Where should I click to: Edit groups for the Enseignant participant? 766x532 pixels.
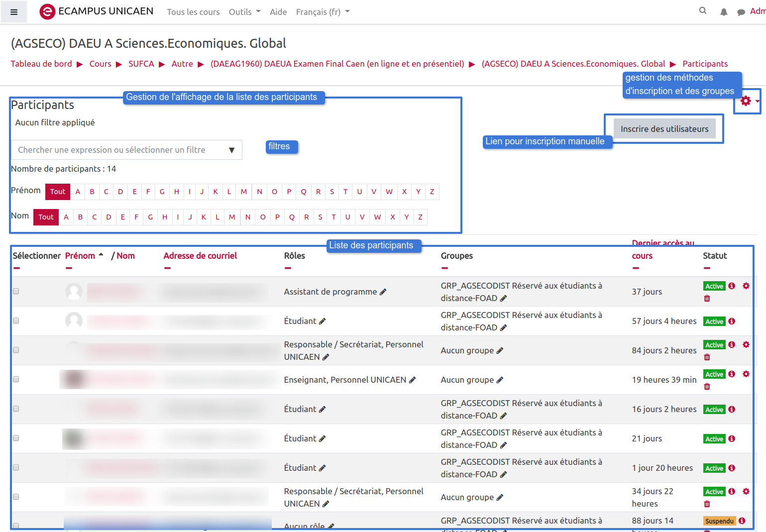500,380
